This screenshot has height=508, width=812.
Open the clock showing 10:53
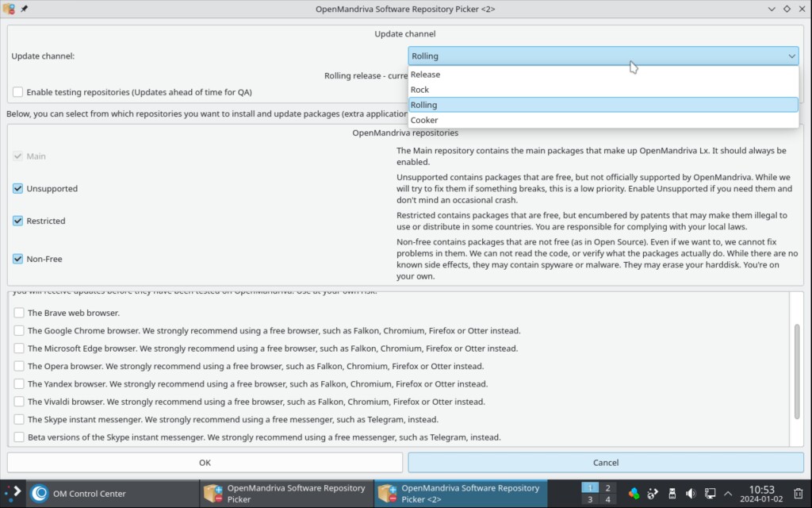click(761, 494)
